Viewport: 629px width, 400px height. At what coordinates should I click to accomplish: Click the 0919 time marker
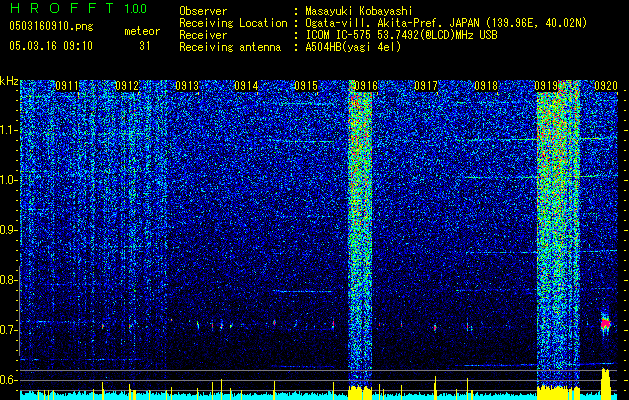(546, 85)
